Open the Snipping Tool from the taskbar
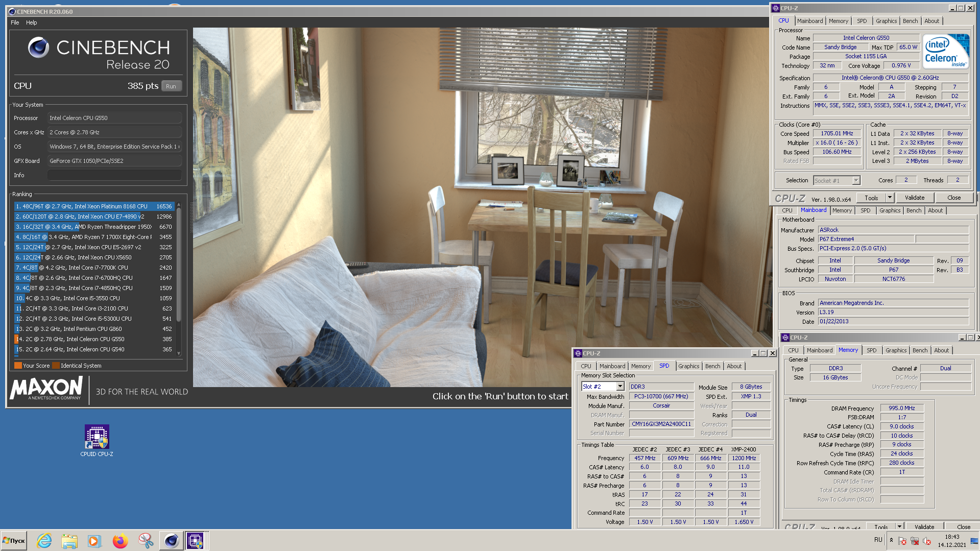Viewport: 980px width, 551px height. (x=146, y=540)
